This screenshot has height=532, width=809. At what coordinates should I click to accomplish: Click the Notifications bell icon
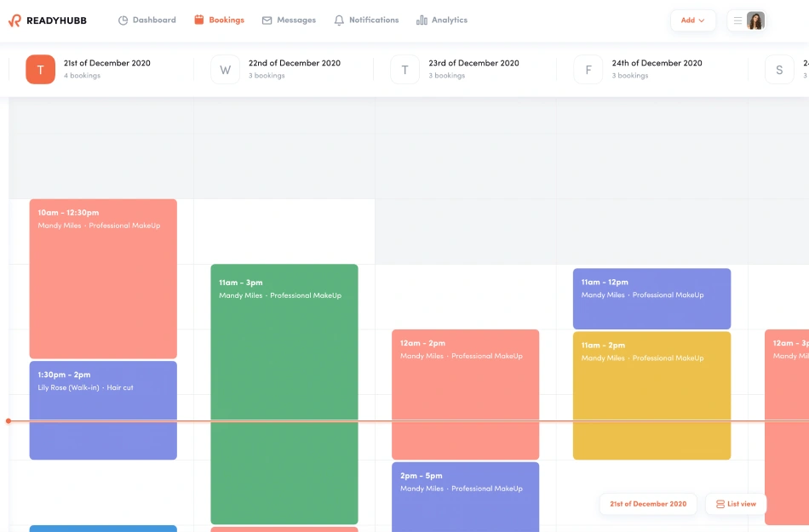[339, 20]
